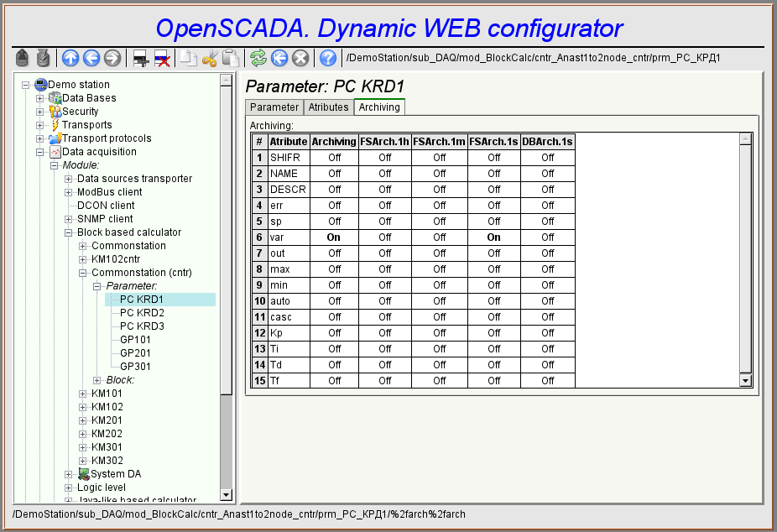777x532 pixels.
Task: Expand the KM102cntr tree node
Action: 83,259
